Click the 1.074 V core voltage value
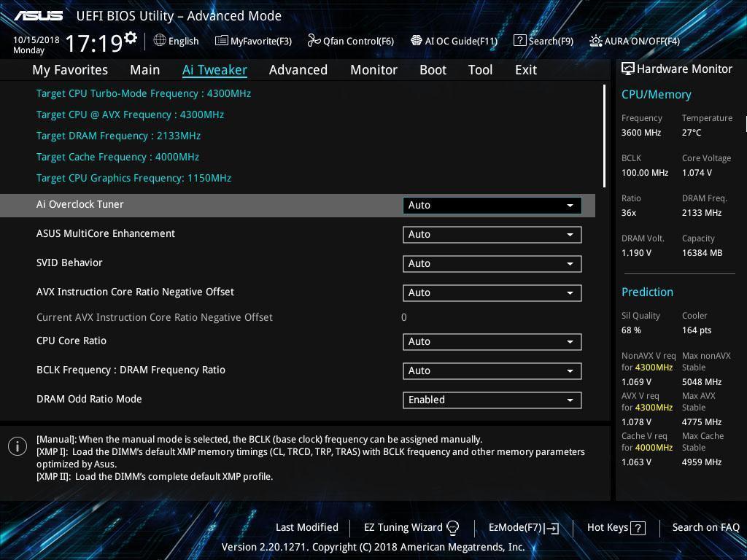 point(697,172)
